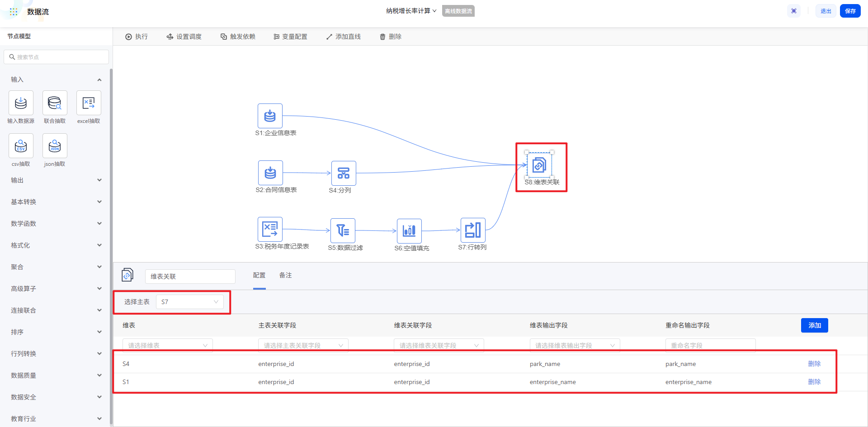Click the S7 行转列 node icon
868x427 pixels.
click(473, 230)
